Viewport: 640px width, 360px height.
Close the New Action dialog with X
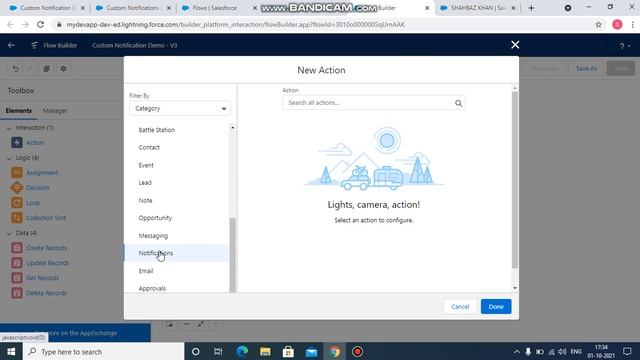click(515, 45)
